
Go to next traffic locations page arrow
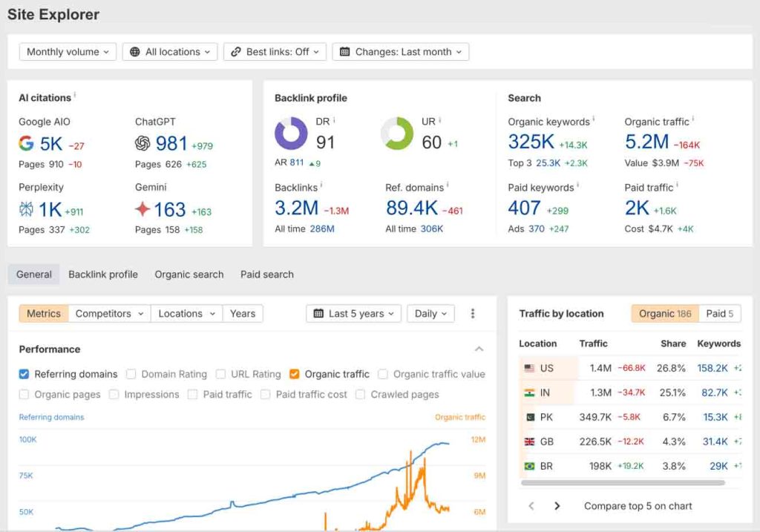[557, 506]
